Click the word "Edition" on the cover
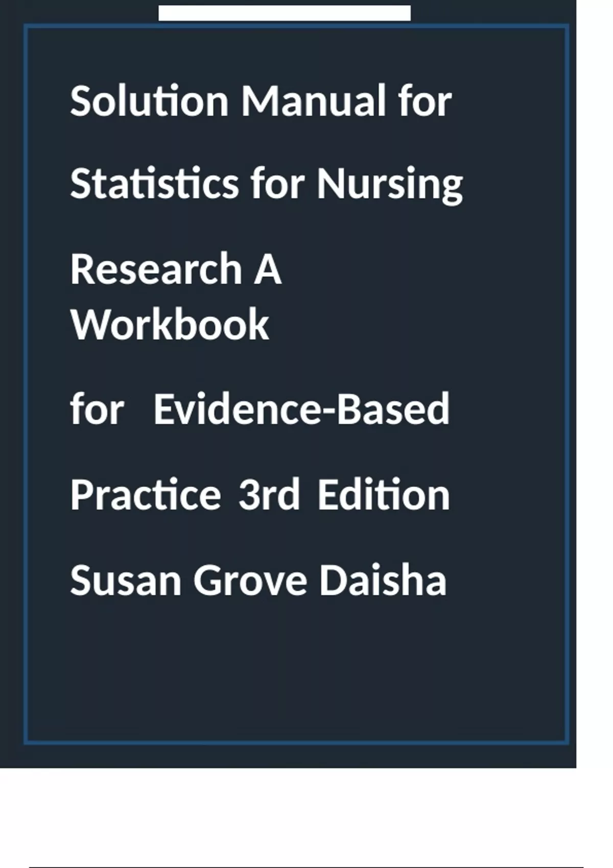 point(383,495)
